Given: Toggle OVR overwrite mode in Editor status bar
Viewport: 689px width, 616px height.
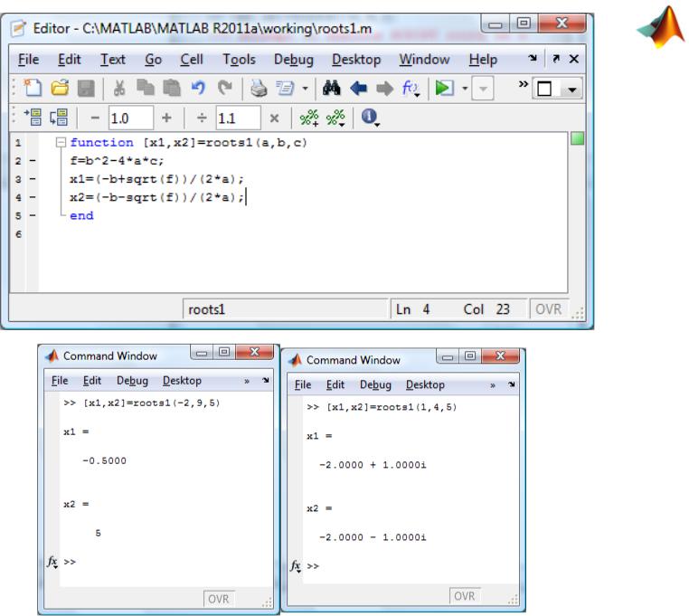Looking at the screenshot, I should tap(546, 308).
